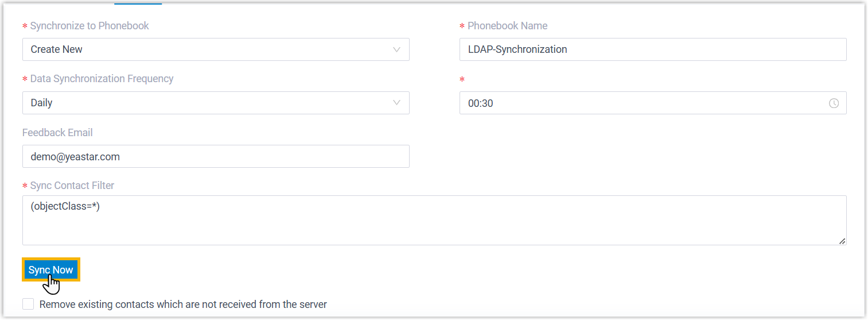The image size is (868, 320).
Task: Click the Synchronize to Phonebook label
Action: pos(89,26)
